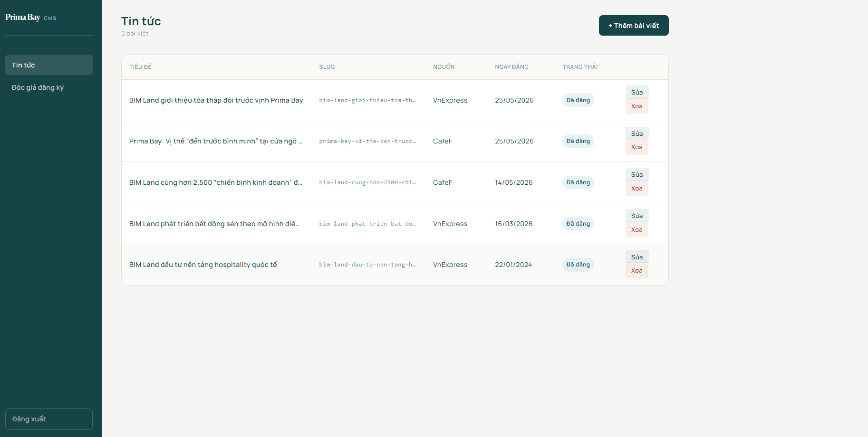Click the TRẠNG THÁI column header

click(580, 67)
